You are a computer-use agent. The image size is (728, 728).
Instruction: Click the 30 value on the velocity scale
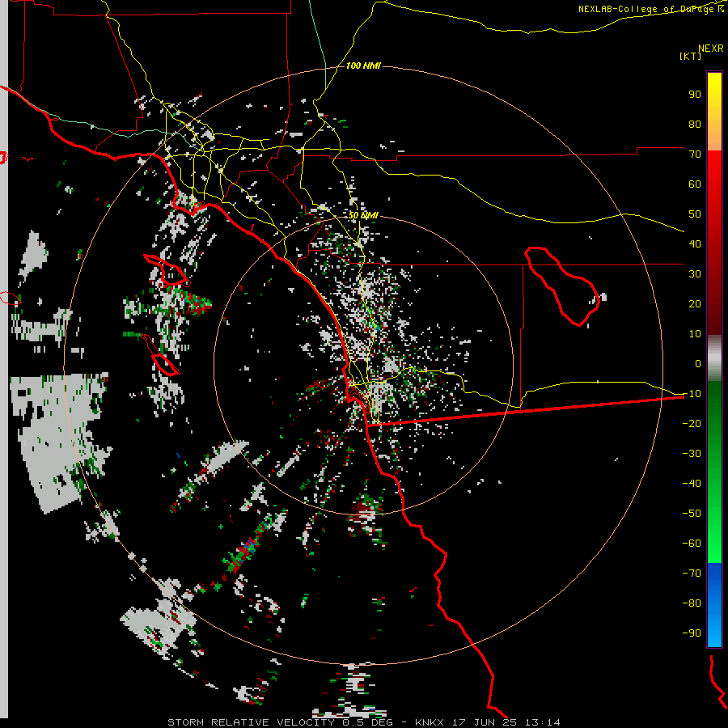pos(695,274)
